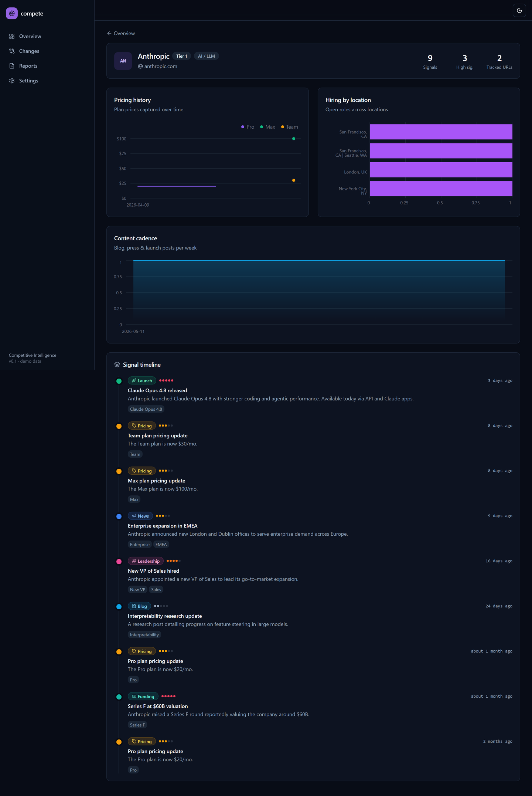Click the San Francisco, CA | Seattle, WA bar

tap(441, 151)
